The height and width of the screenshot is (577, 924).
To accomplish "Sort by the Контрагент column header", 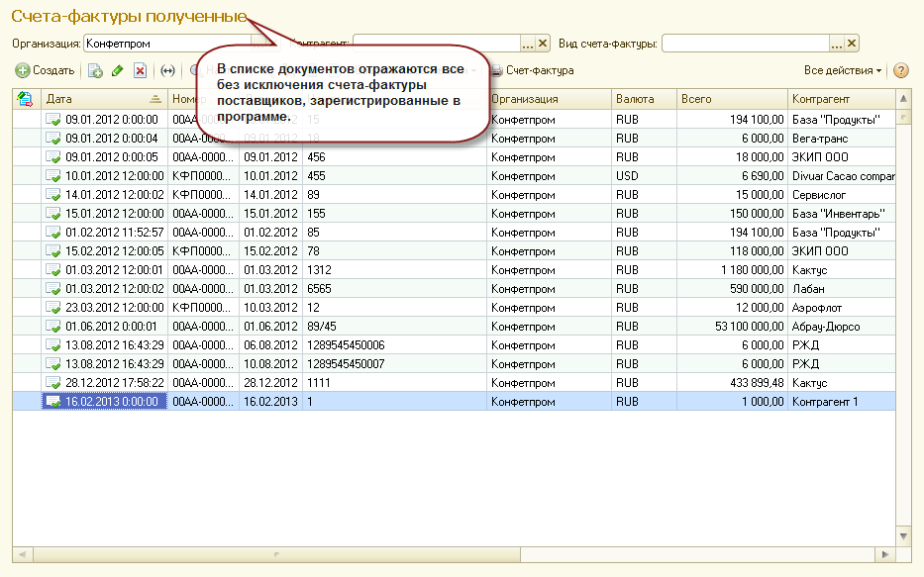I will (841, 99).
